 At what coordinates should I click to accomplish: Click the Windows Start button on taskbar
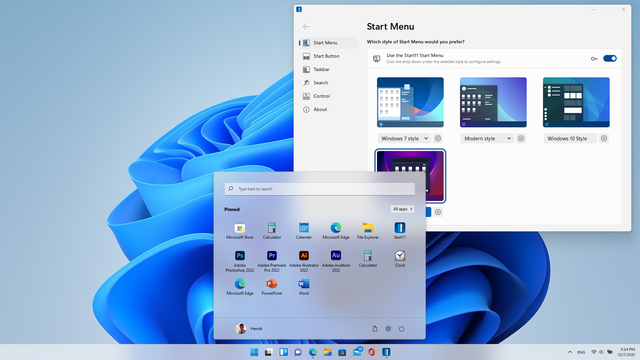(x=254, y=352)
